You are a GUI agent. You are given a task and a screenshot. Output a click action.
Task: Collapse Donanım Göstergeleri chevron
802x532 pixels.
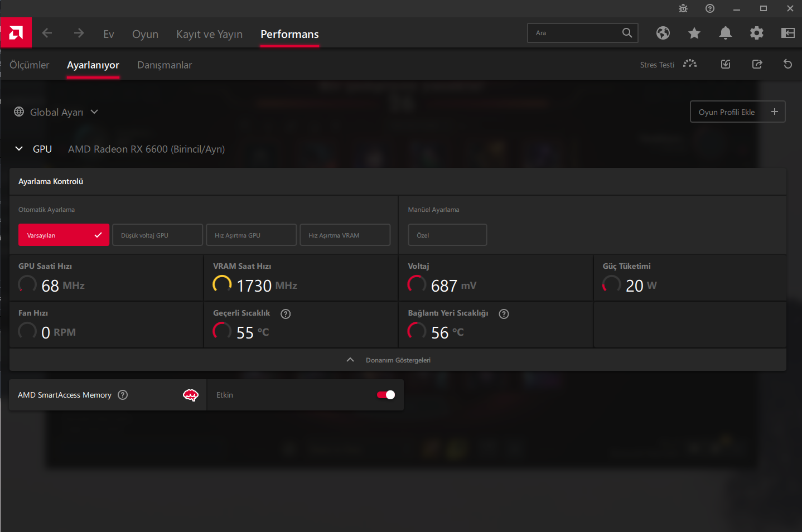pyautogui.click(x=350, y=360)
